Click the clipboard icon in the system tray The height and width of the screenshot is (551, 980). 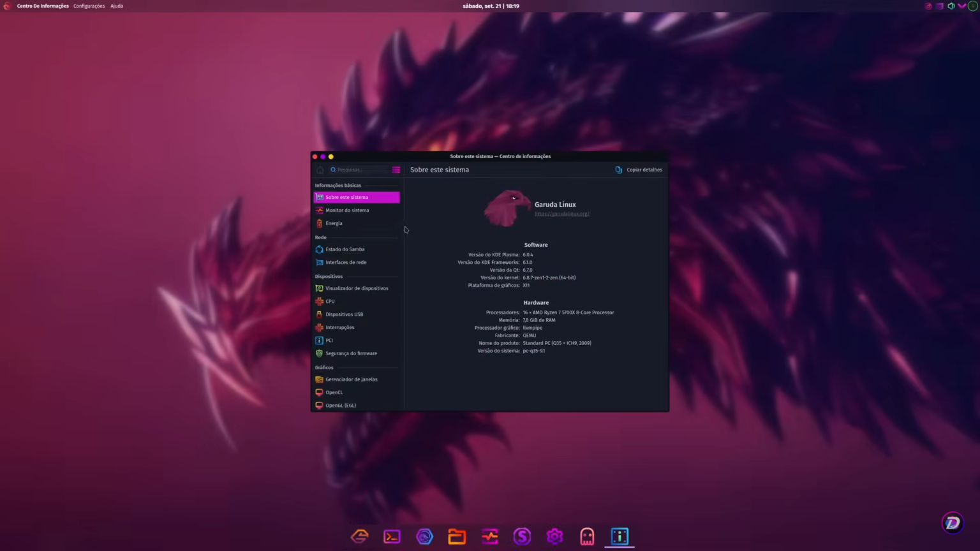coord(939,6)
